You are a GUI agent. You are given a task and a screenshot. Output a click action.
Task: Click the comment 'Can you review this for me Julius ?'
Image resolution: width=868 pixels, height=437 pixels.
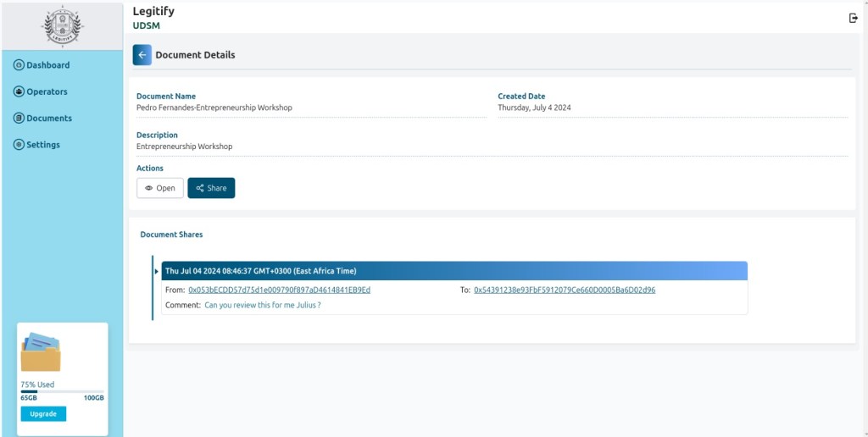tap(263, 305)
